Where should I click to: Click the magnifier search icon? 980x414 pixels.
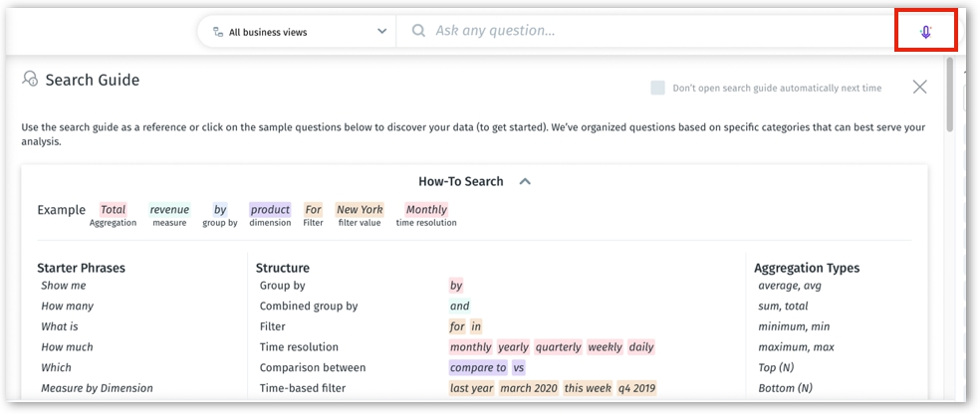pyautogui.click(x=418, y=31)
